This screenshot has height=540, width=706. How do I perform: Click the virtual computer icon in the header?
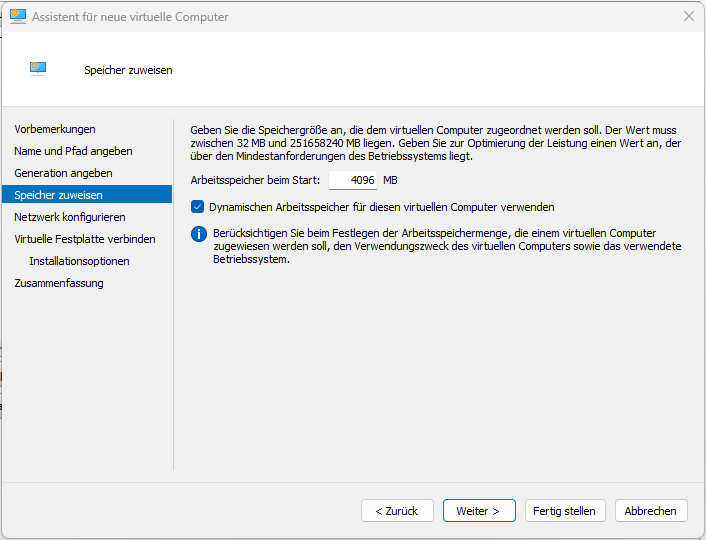point(38,69)
